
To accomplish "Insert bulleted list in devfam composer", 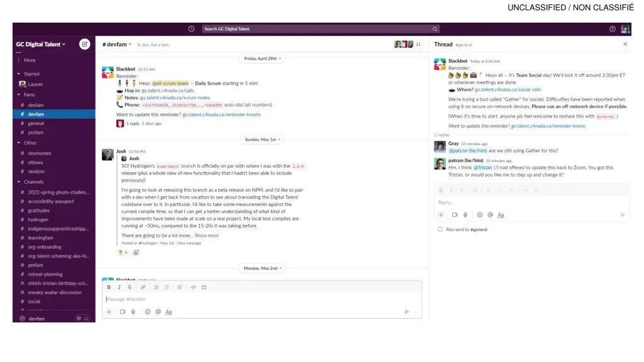I will 167,287.
